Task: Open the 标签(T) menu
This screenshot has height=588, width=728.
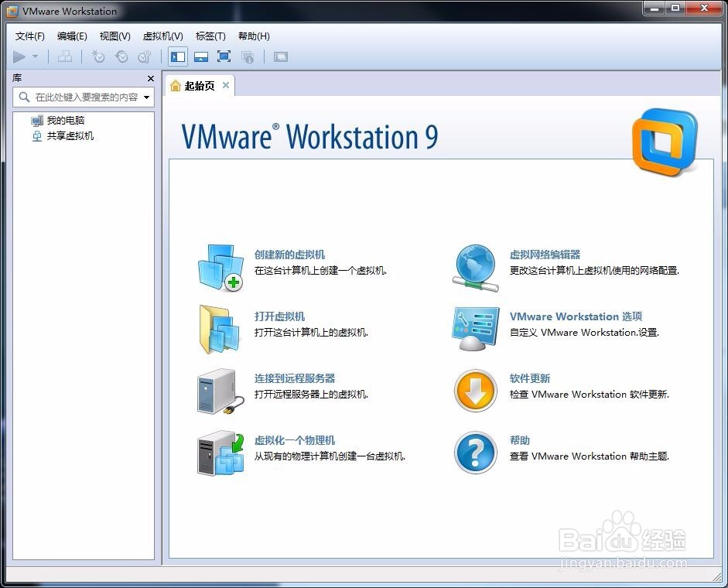Action: (x=210, y=36)
